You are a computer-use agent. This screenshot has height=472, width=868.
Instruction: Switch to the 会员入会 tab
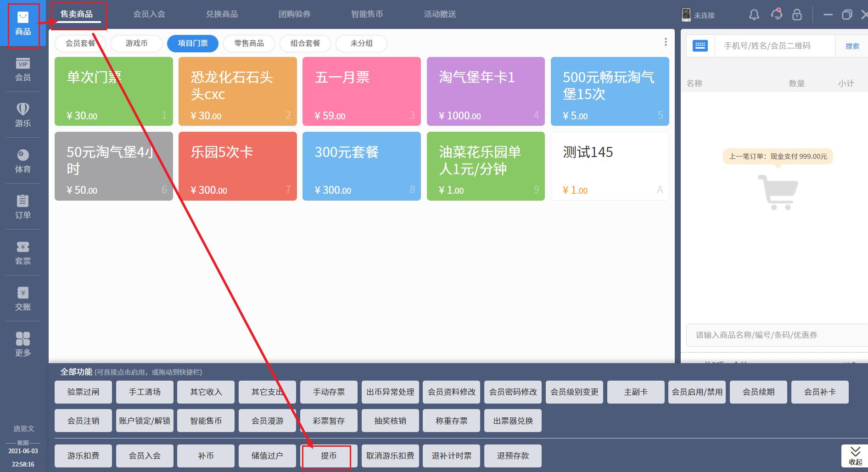coord(149,15)
